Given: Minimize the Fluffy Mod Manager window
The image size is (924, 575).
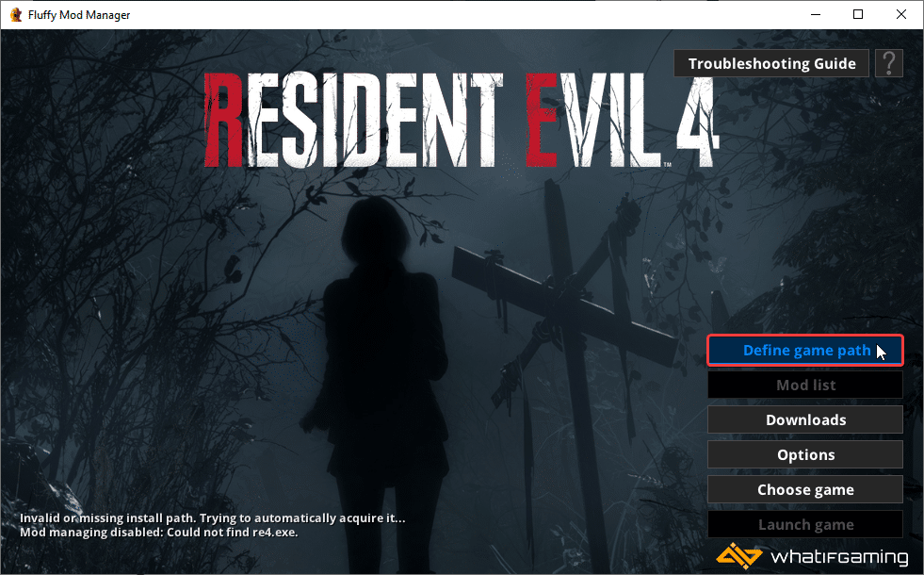Looking at the screenshot, I should (x=816, y=15).
